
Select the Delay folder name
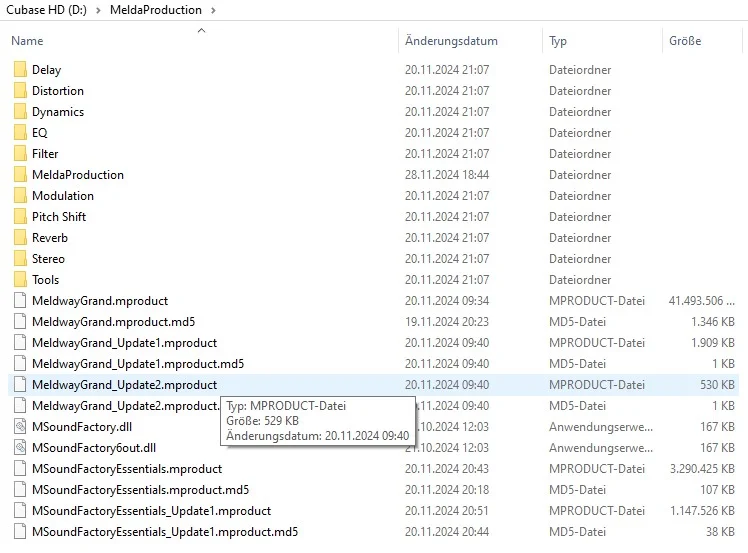coord(47,70)
